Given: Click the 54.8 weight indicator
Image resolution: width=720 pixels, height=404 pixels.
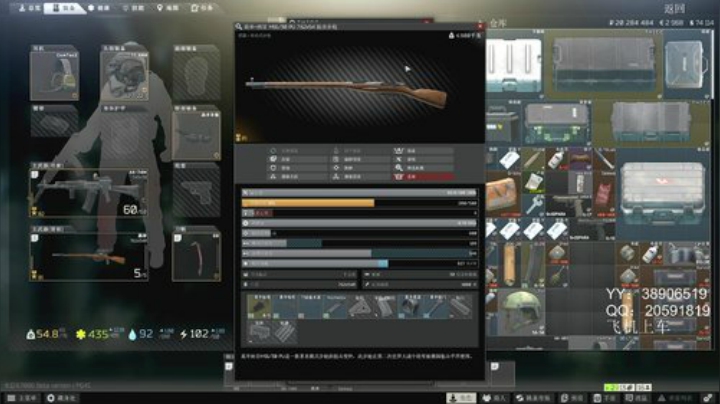Looking at the screenshot, I should (46, 334).
